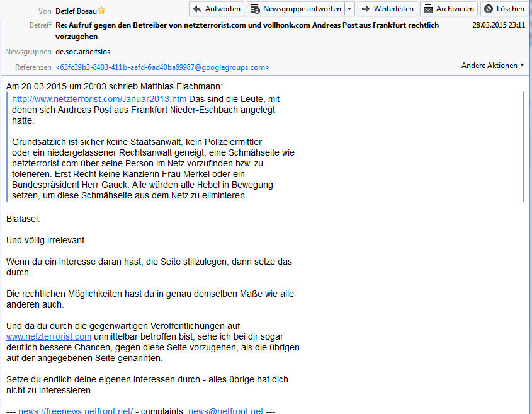532x414 pixels.
Task: Click the Antworten reply button
Action: coord(217,9)
